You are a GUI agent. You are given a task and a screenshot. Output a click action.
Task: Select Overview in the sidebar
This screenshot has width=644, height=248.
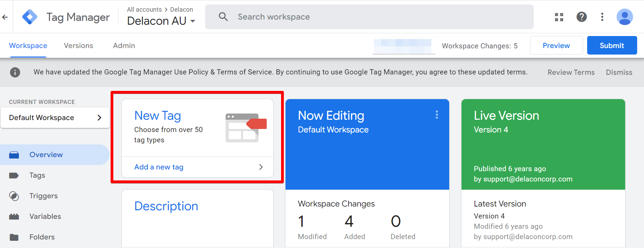[x=55, y=155]
